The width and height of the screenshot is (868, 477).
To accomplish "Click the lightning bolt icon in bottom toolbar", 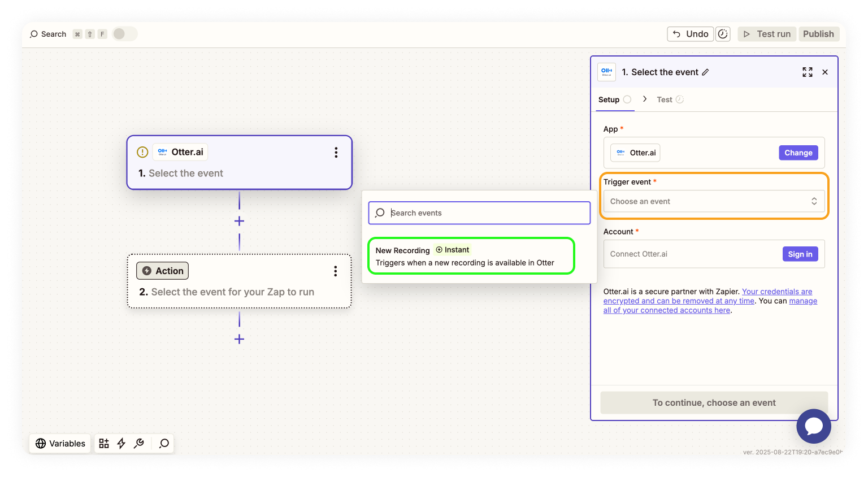I will (121, 444).
